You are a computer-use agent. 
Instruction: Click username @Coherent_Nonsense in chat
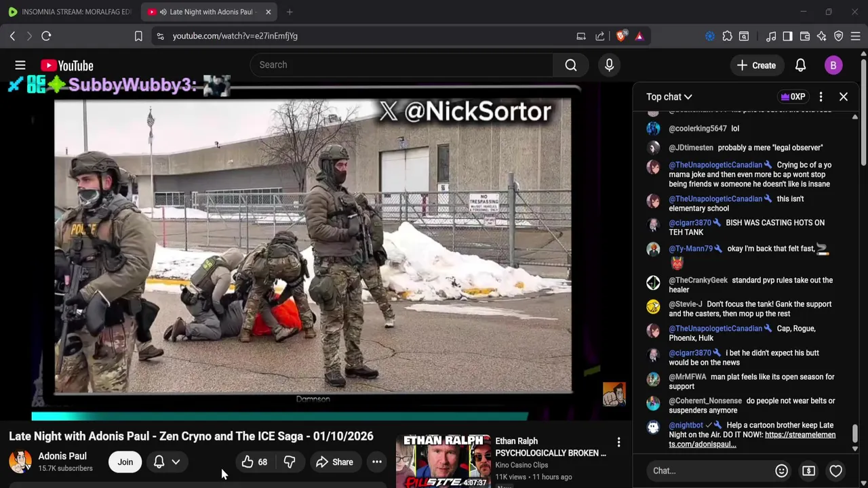[x=705, y=401]
